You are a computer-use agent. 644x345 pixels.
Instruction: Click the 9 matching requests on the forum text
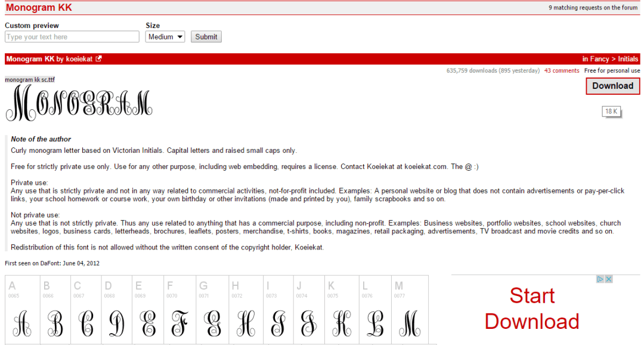point(593,7)
